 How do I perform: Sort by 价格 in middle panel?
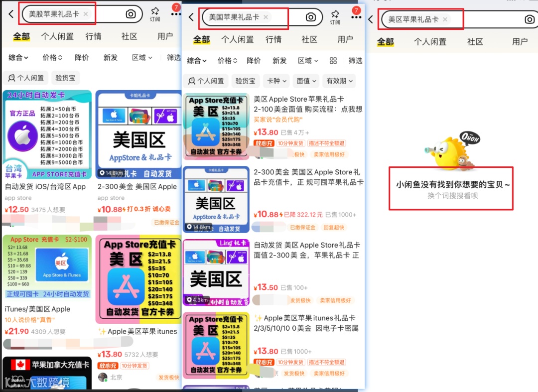[x=227, y=61]
